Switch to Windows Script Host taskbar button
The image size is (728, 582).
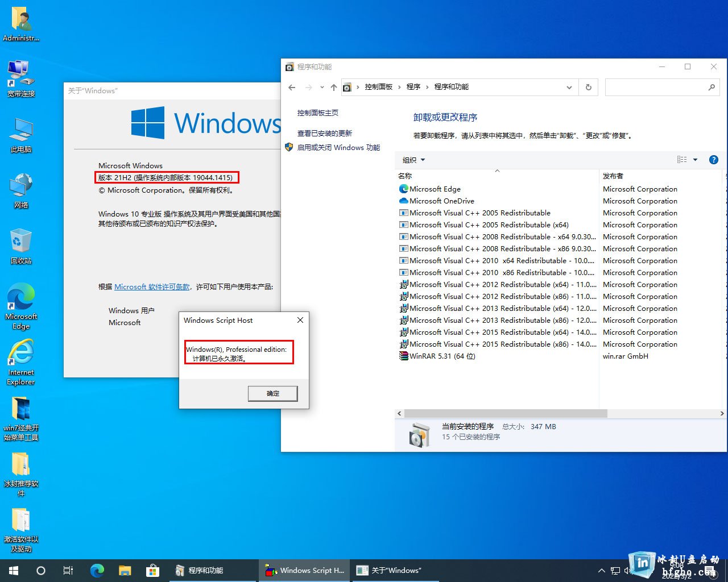pos(304,571)
